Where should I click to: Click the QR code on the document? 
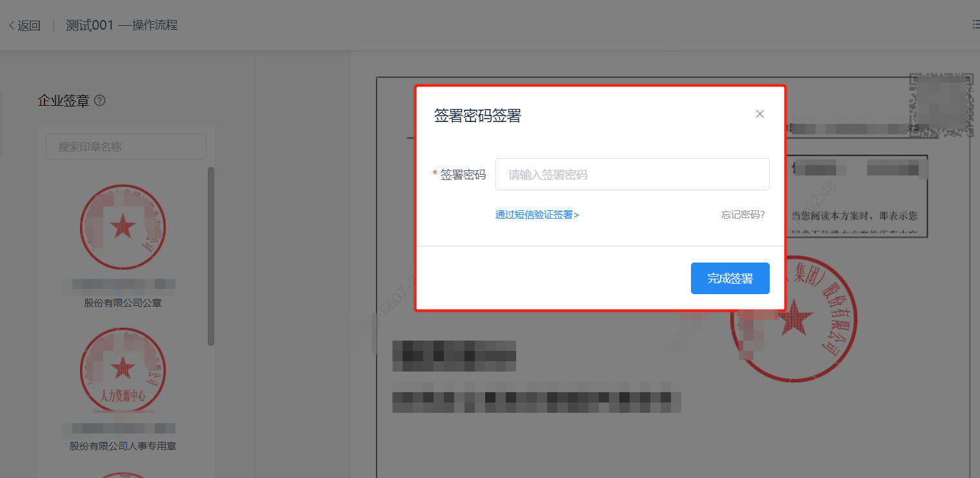click(941, 105)
